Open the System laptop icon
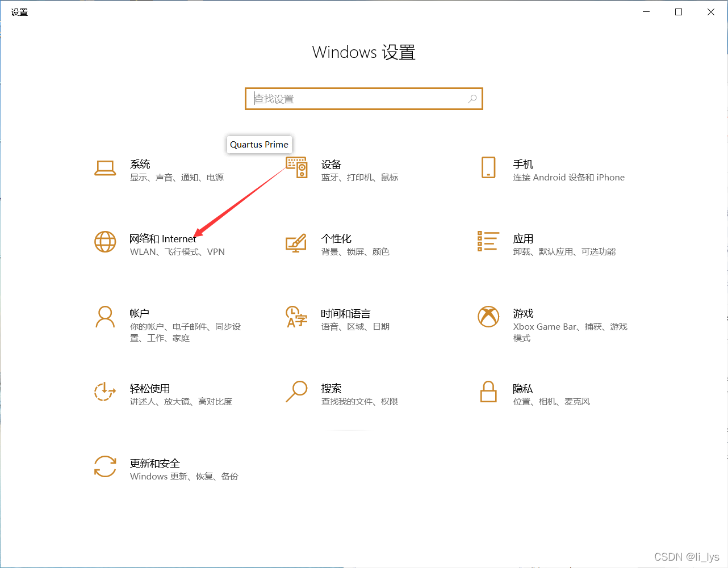Screen dimensions: 728x568 click(105, 167)
